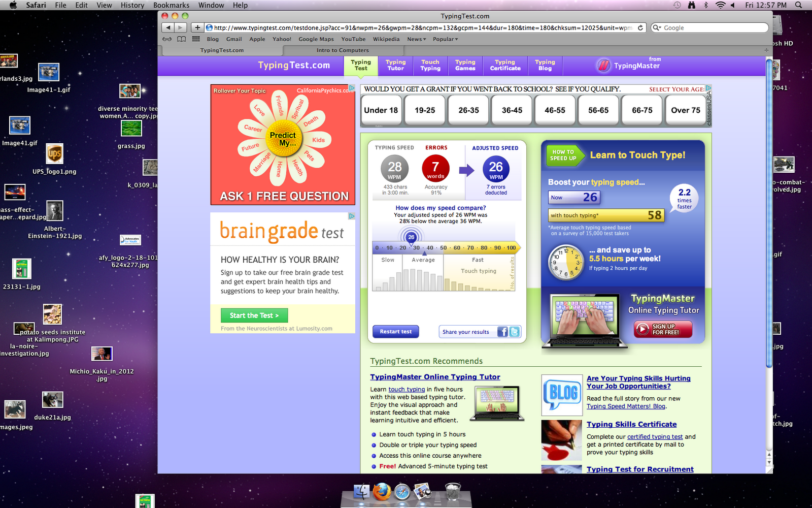812x508 pixels.
Task: Open Albert-Einstein-1921.jpg desktop icon
Action: pyautogui.click(x=55, y=210)
